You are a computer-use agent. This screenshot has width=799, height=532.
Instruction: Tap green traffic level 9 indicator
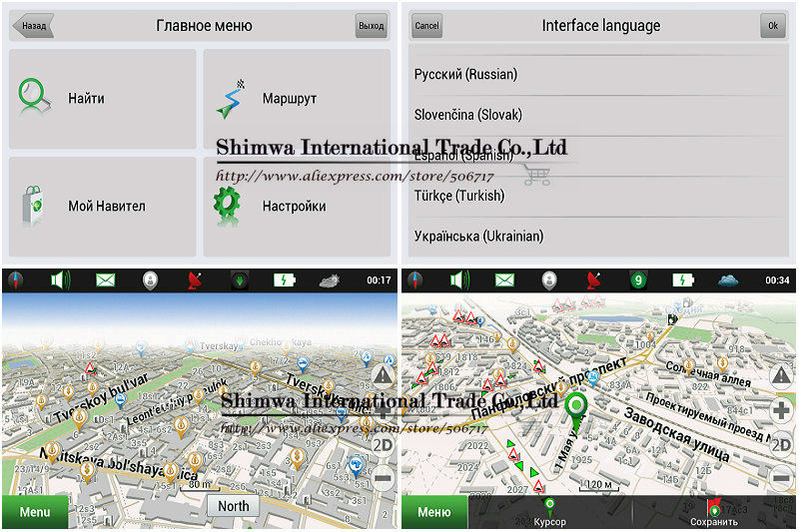point(638,280)
